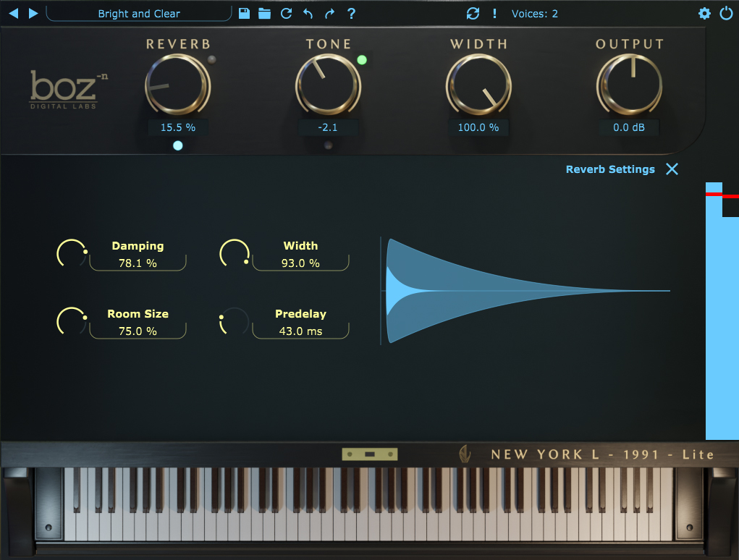Click the Voices: 2 indicator

pyautogui.click(x=534, y=14)
